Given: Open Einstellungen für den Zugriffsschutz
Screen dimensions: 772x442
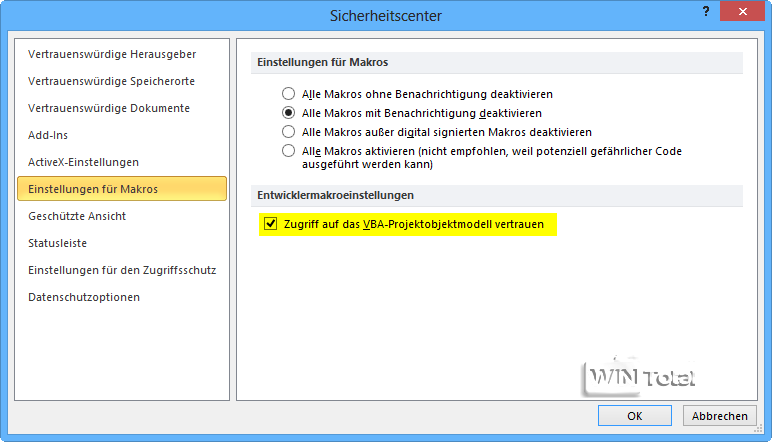Looking at the screenshot, I should (x=121, y=270).
